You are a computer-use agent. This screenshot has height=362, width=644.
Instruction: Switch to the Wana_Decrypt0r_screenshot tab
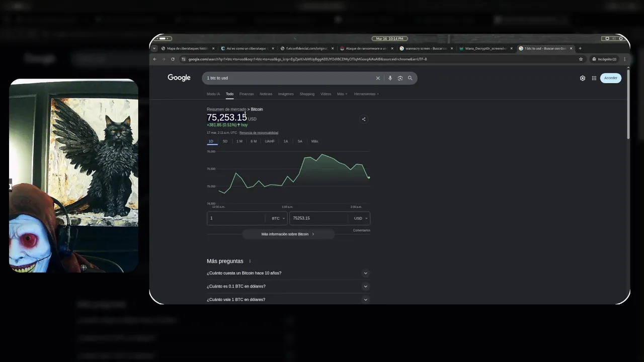coord(485,48)
